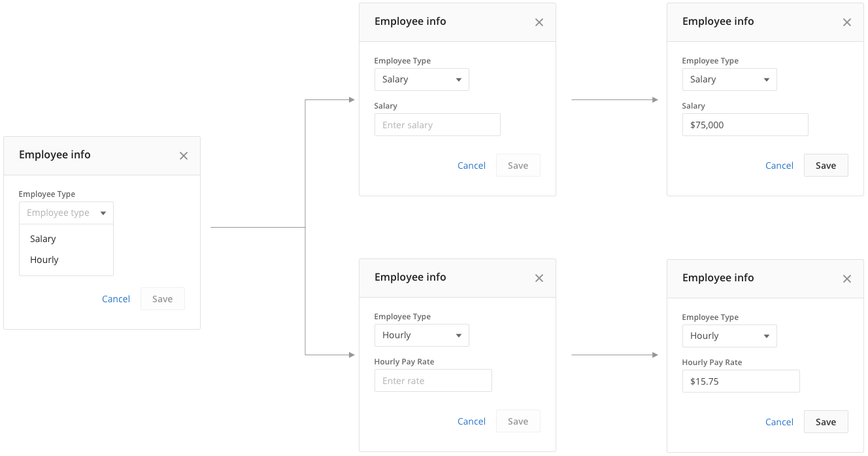
Task: Open Hourly dropdown above the $15.75 field
Action: (729, 336)
